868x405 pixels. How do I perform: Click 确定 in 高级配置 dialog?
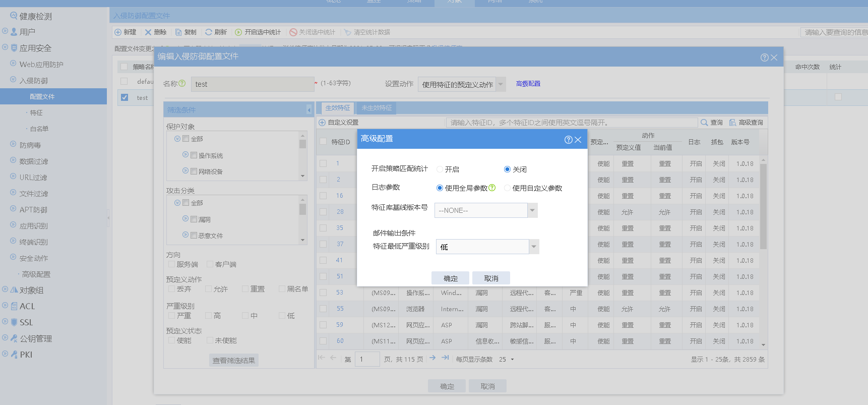tap(450, 278)
